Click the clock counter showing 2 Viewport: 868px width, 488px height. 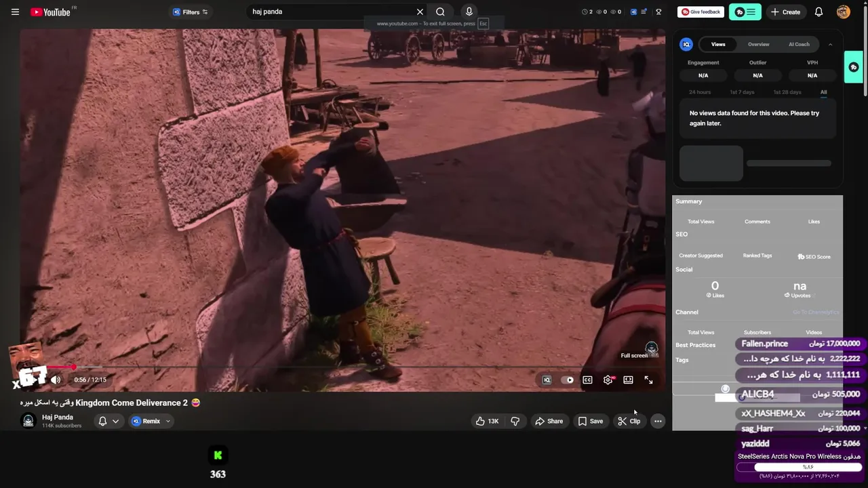click(587, 12)
